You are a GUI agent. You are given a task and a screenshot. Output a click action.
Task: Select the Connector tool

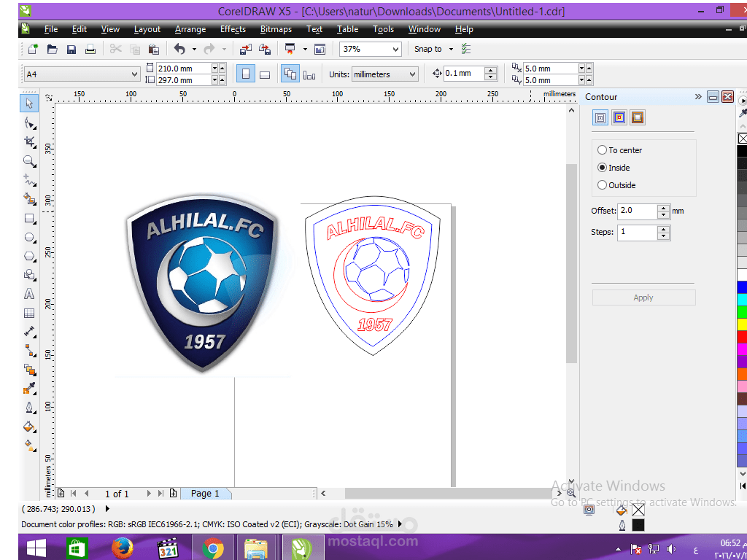click(29, 351)
